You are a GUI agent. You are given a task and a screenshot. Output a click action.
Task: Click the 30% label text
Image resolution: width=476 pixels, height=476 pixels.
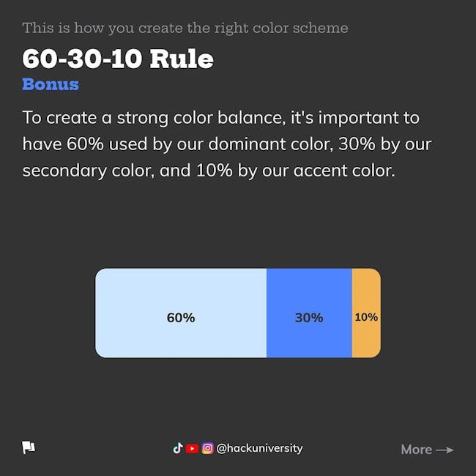[309, 318]
